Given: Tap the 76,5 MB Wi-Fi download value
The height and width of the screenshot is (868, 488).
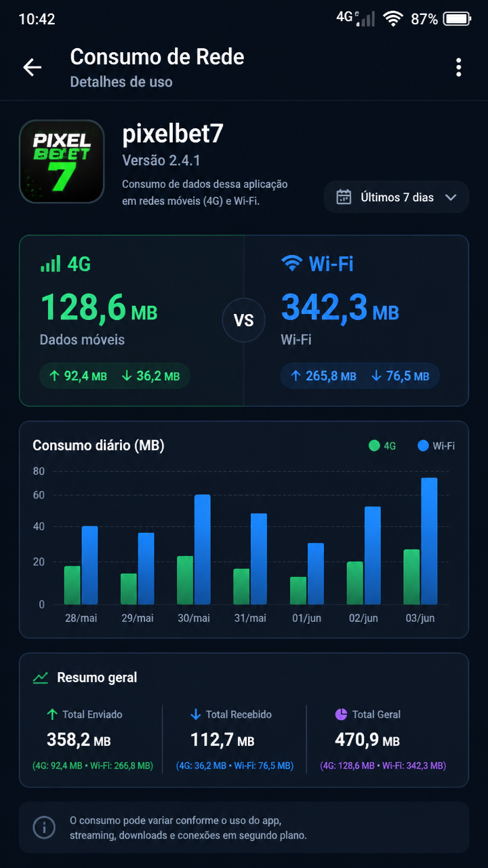Looking at the screenshot, I should point(400,376).
